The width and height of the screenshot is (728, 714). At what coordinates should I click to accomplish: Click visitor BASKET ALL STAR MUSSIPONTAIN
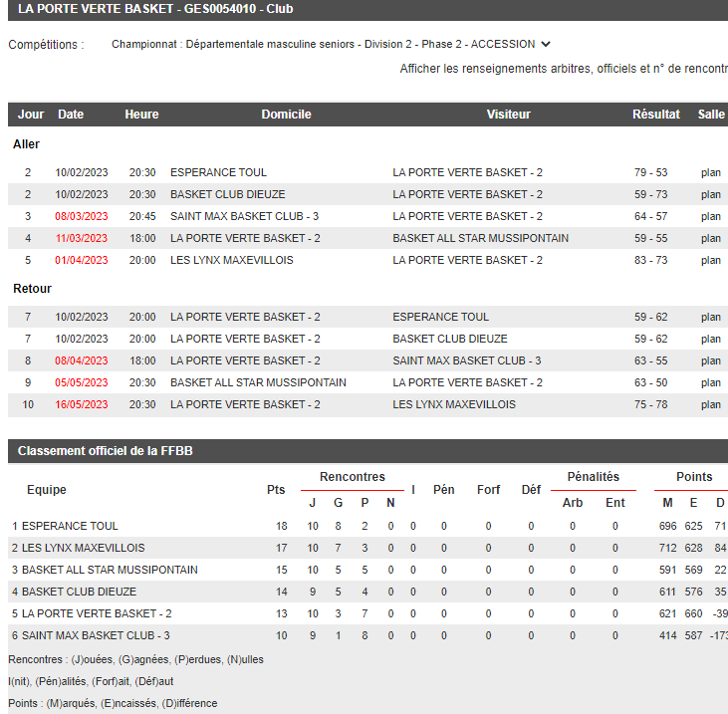point(481,238)
